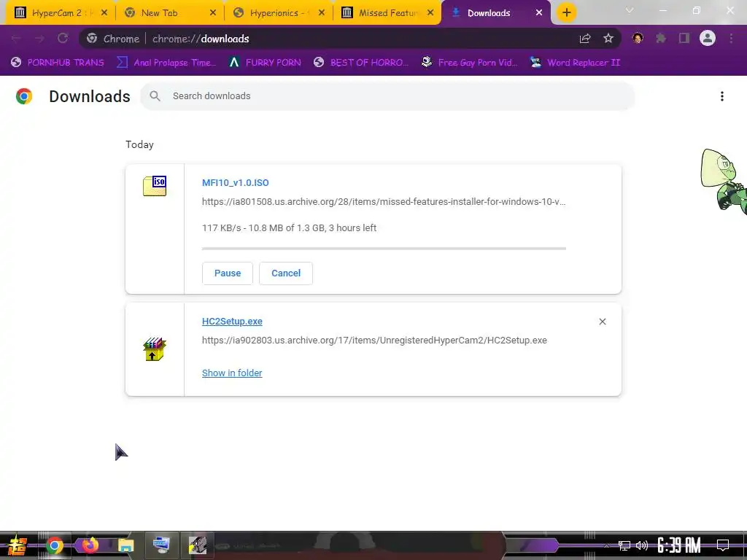Bookmark this page with star icon
The height and width of the screenshot is (560, 747).
click(608, 39)
